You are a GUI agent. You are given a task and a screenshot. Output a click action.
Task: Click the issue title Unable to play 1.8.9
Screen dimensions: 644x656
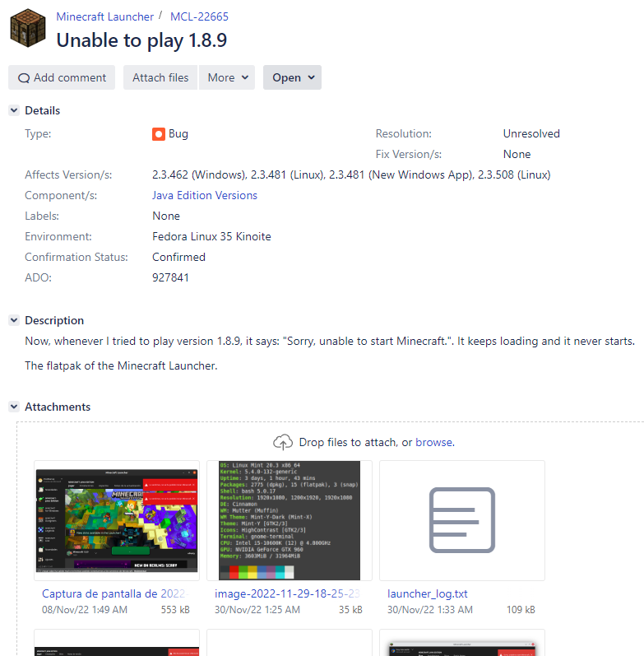coord(141,40)
